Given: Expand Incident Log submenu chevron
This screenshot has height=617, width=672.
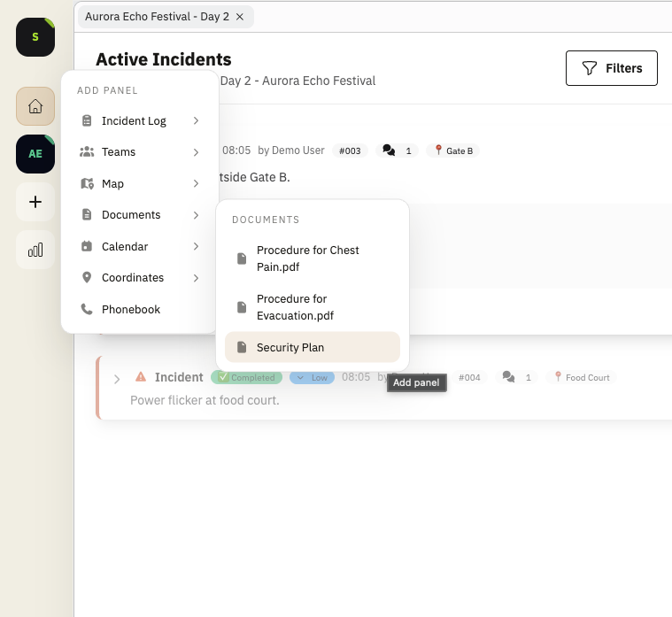Looking at the screenshot, I should pos(196,120).
